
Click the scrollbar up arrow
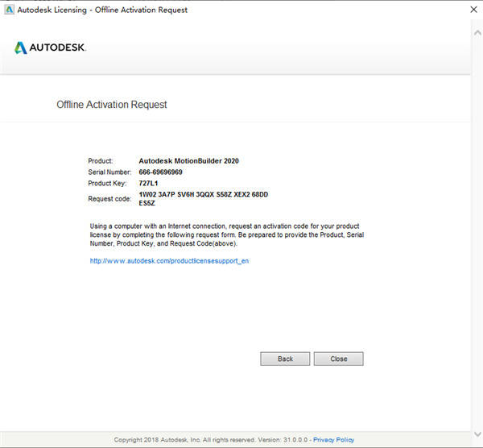click(477, 26)
